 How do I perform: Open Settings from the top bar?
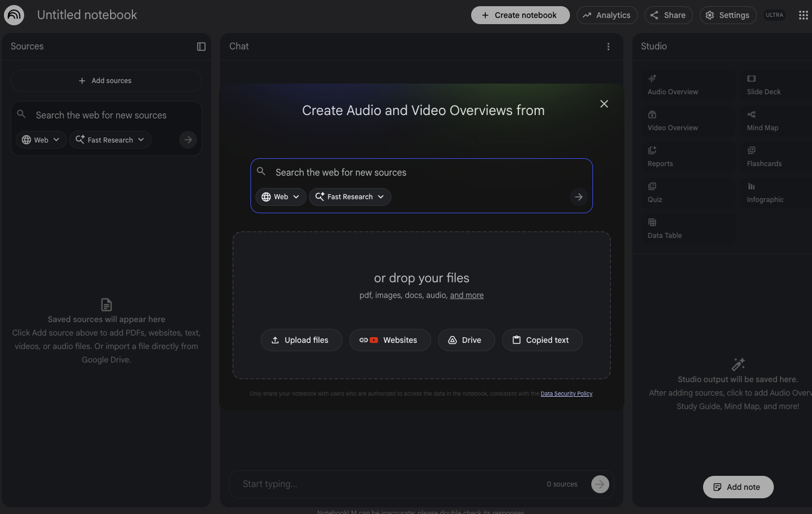coord(728,15)
